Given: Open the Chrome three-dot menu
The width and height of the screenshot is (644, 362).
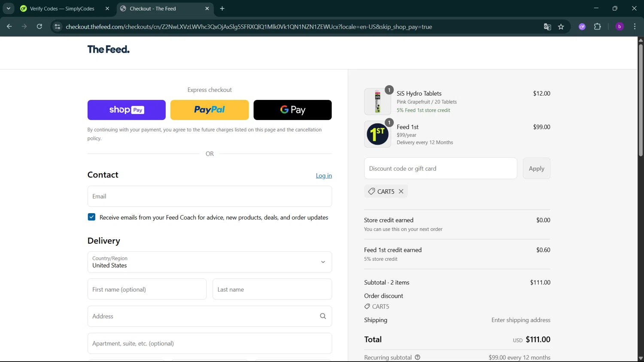Looking at the screenshot, I should click(x=635, y=27).
